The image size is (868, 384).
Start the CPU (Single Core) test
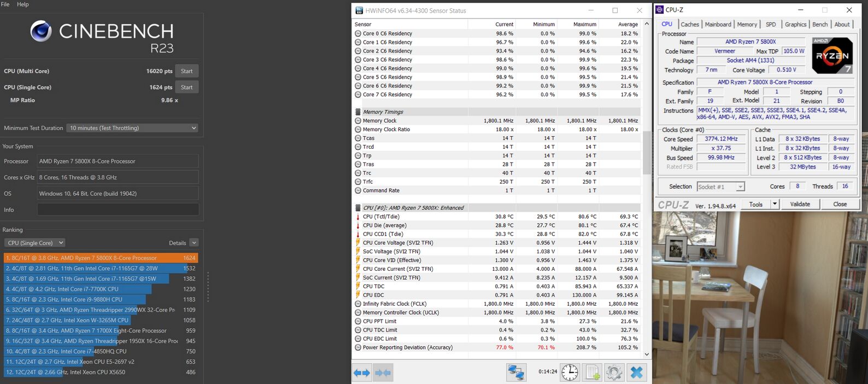coord(187,87)
